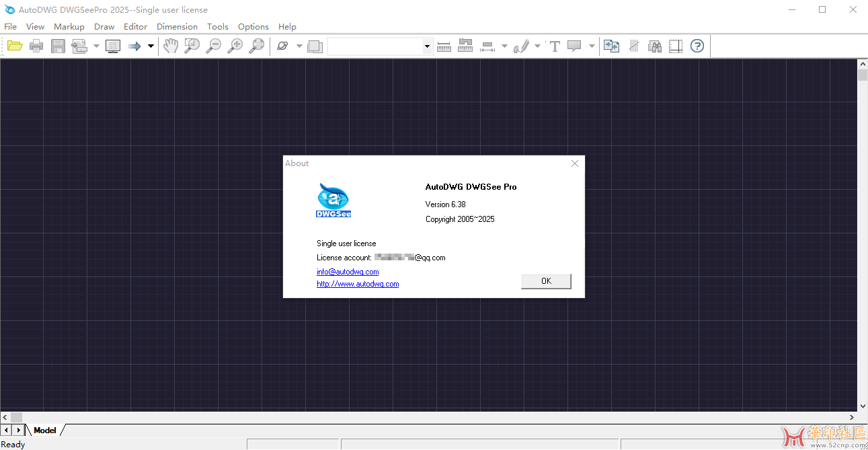Click the horizontal scrollbar thumb

point(16,418)
